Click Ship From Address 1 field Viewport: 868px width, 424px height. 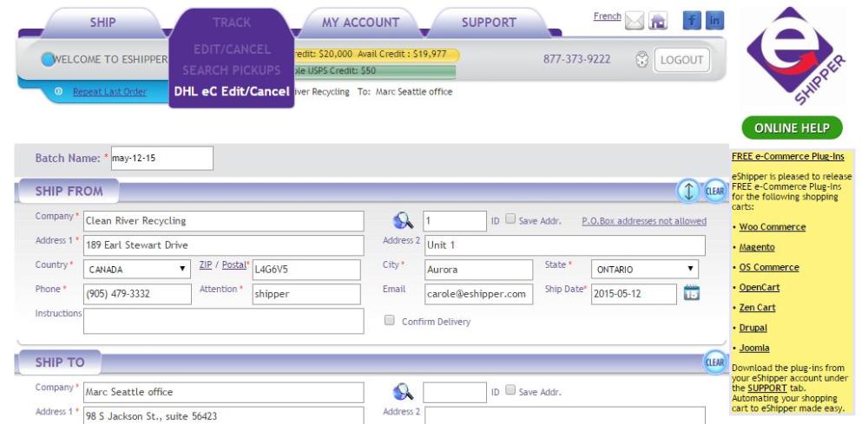224,245
